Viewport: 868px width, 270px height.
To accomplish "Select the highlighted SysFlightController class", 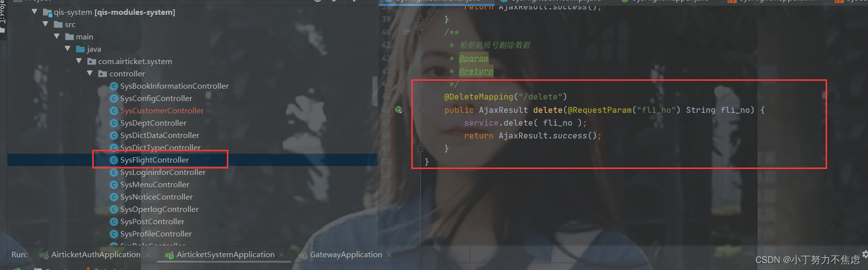I will click(154, 160).
